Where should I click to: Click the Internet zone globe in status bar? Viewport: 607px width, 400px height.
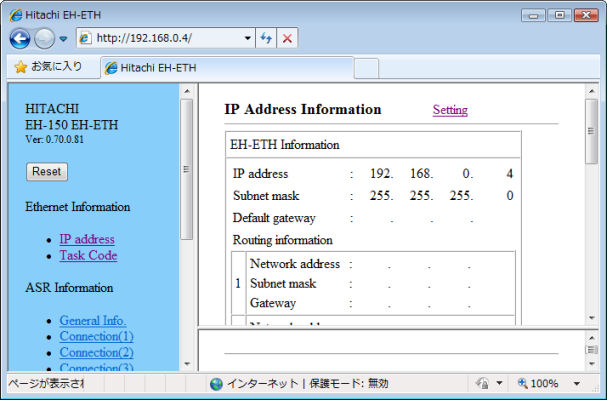coord(216,384)
